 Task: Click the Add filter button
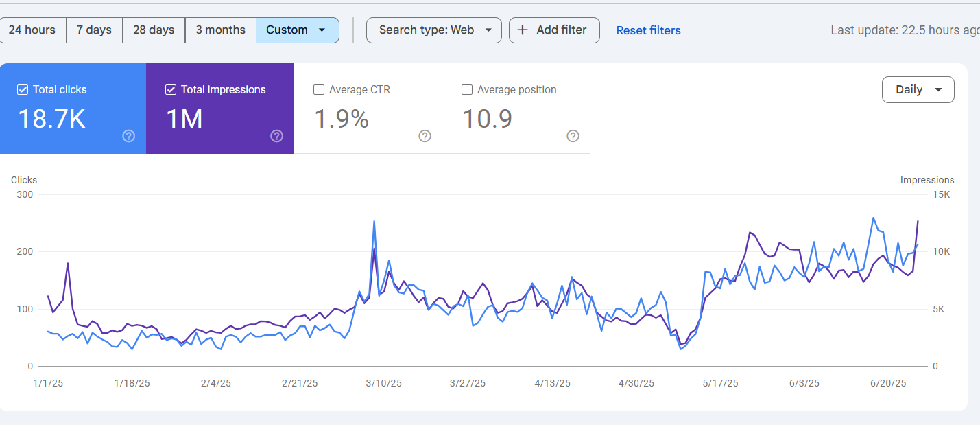point(553,30)
